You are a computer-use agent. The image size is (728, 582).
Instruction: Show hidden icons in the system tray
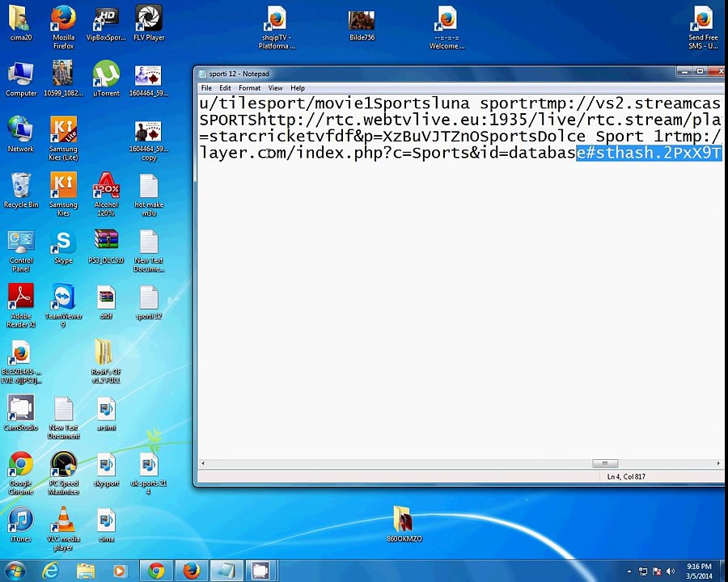(631, 571)
